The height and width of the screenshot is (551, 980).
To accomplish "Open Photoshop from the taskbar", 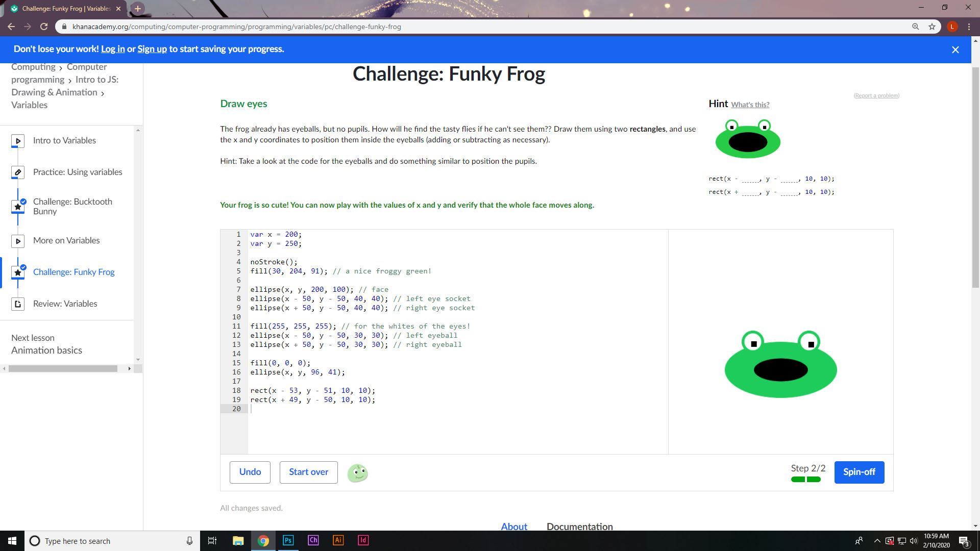I will pyautogui.click(x=288, y=540).
